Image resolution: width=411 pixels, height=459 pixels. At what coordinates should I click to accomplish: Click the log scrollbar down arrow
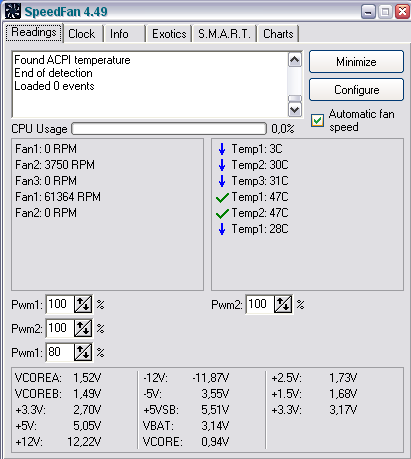295,109
